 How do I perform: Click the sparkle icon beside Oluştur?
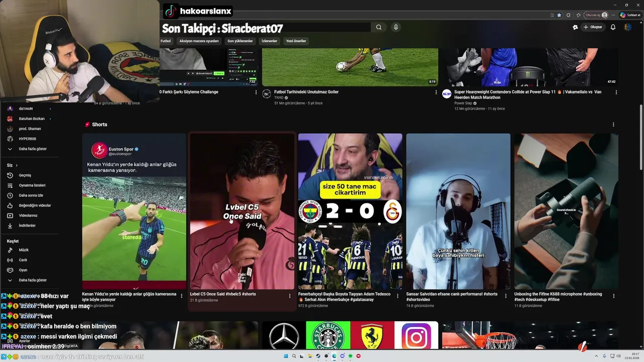(x=575, y=27)
